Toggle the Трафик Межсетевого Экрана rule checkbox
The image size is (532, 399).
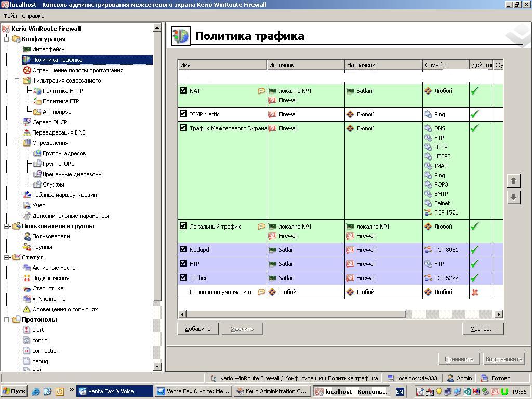(x=183, y=128)
